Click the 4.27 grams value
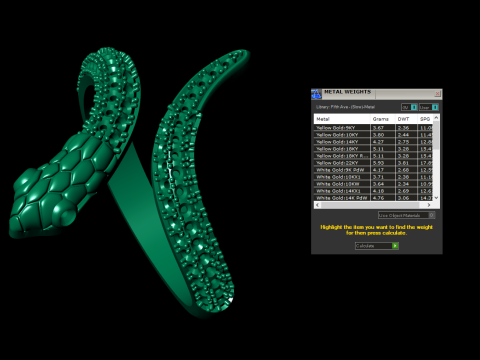The width and height of the screenshot is (480, 360). click(378, 142)
